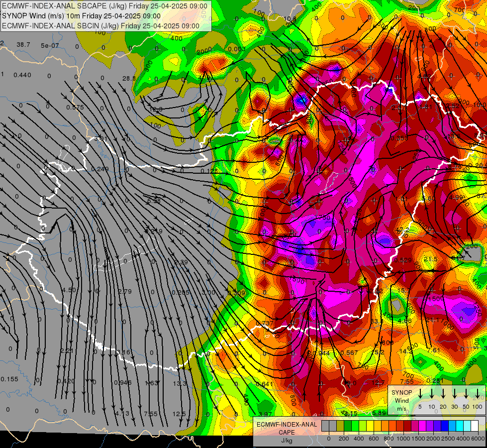Image resolution: width=487 pixels, height=448 pixels.
Task: Click the 3.01 value on map
Action: (100, 139)
